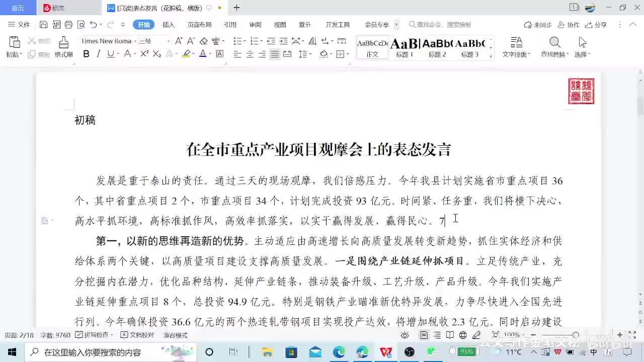Open the 首页 home tab

18,8
